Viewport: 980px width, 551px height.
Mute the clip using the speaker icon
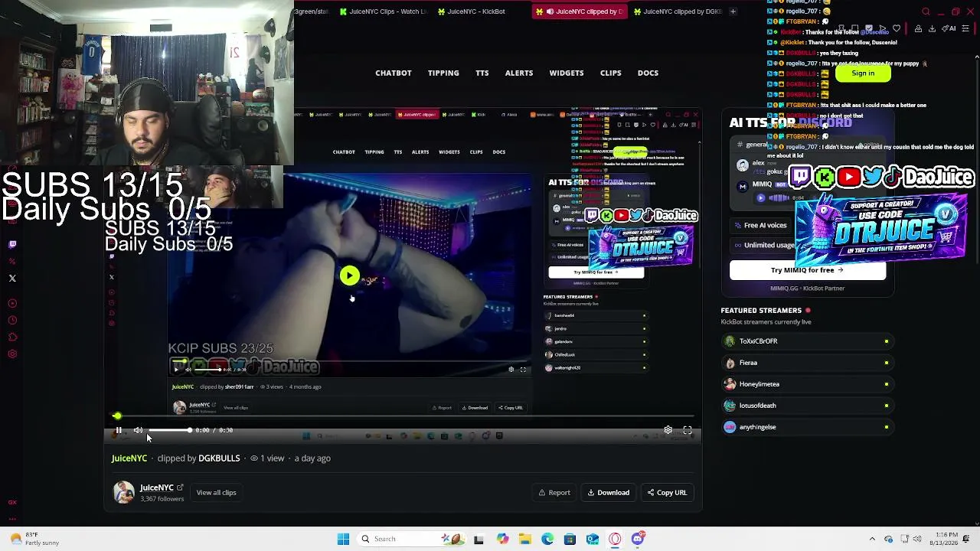pyautogui.click(x=138, y=430)
